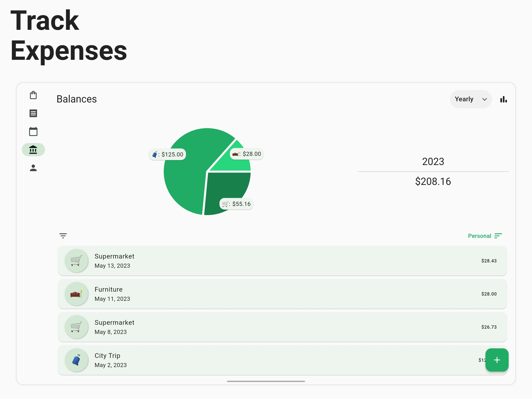532x399 pixels.
Task: Click the $55.16 supermarket chart label
Action: pyautogui.click(x=236, y=204)
